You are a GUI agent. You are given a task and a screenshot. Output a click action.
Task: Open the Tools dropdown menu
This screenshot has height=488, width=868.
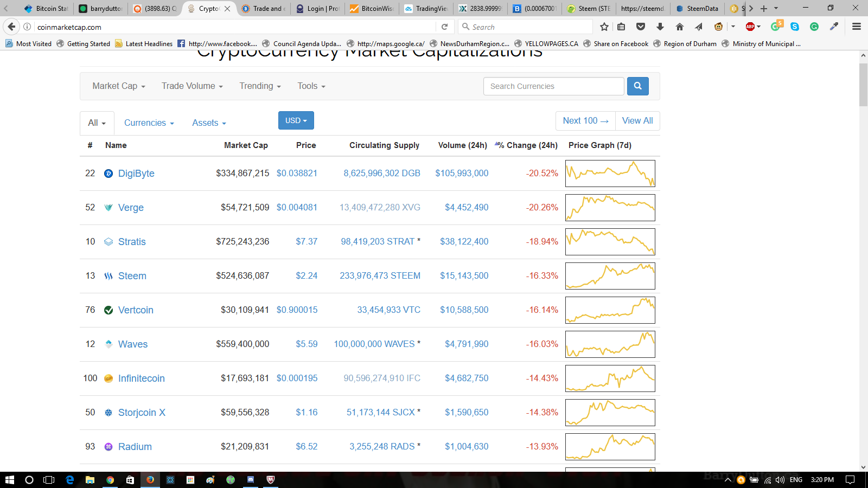pyautogui.click(x=311, y=86)
